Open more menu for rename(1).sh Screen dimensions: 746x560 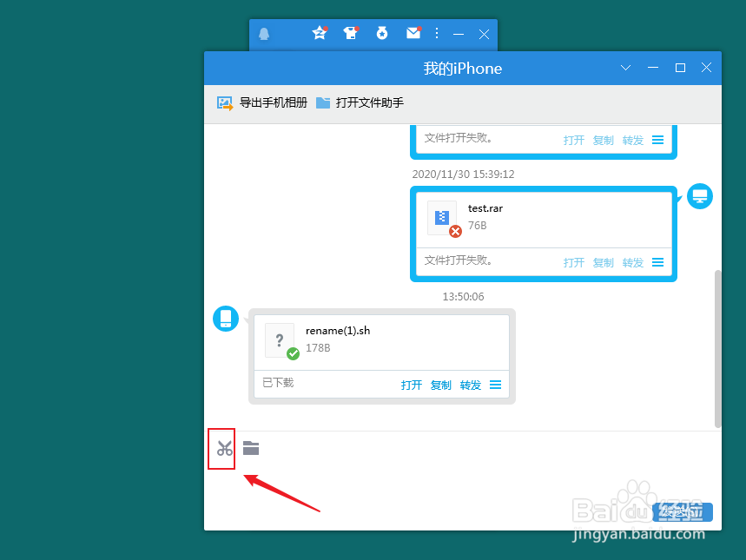(x=496, y=385)
